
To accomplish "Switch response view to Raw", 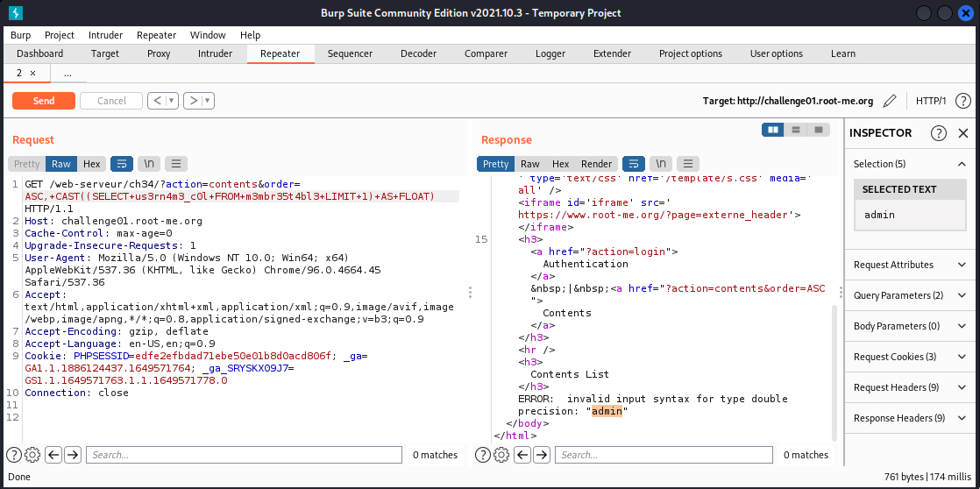I will coord(530,164).
